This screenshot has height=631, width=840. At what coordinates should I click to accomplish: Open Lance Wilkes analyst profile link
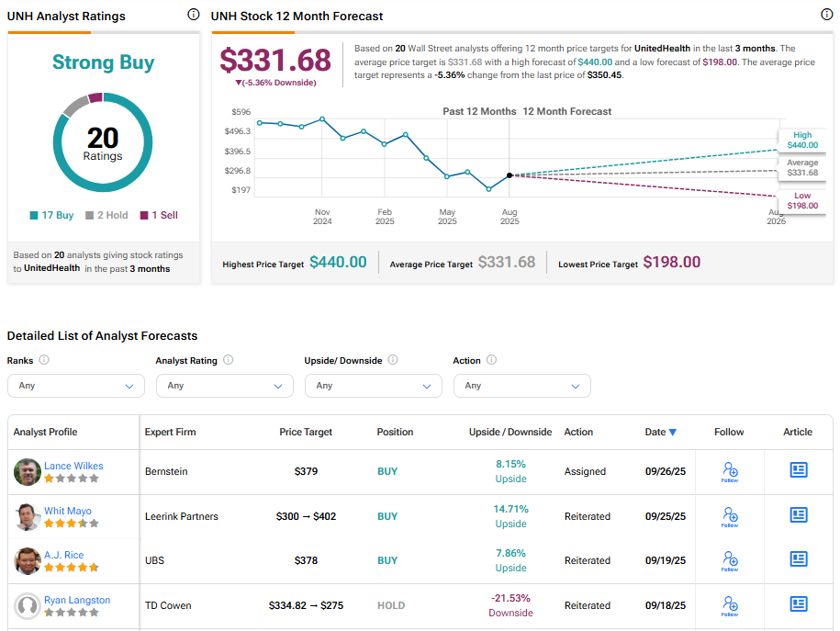pos(73,466)
